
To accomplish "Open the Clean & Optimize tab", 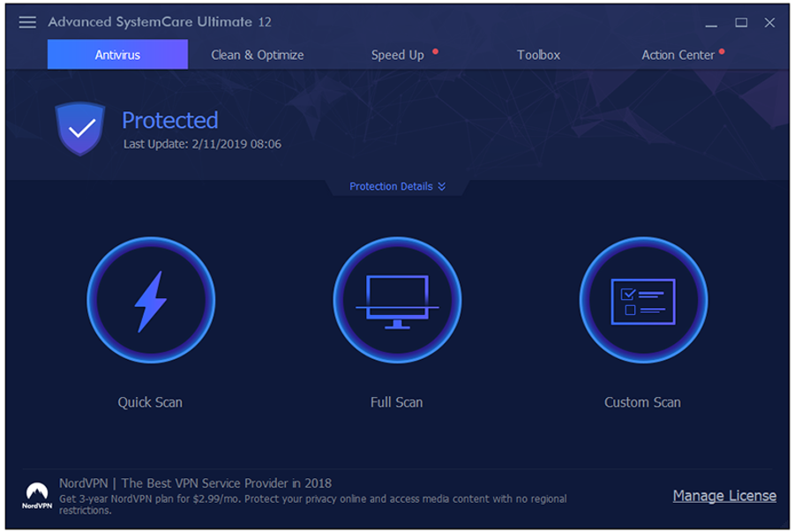I will 257,55.
